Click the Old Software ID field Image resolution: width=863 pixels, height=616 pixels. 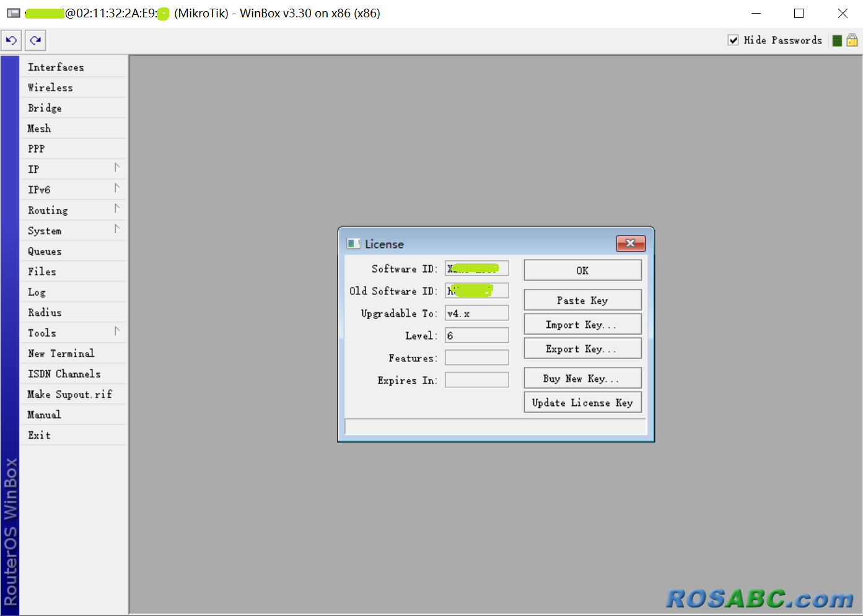477,291
